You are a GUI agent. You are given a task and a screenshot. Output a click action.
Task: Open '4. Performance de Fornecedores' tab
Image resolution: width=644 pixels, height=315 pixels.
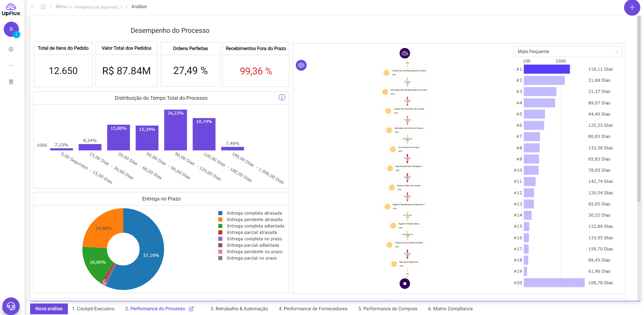(x=313, y=309)
